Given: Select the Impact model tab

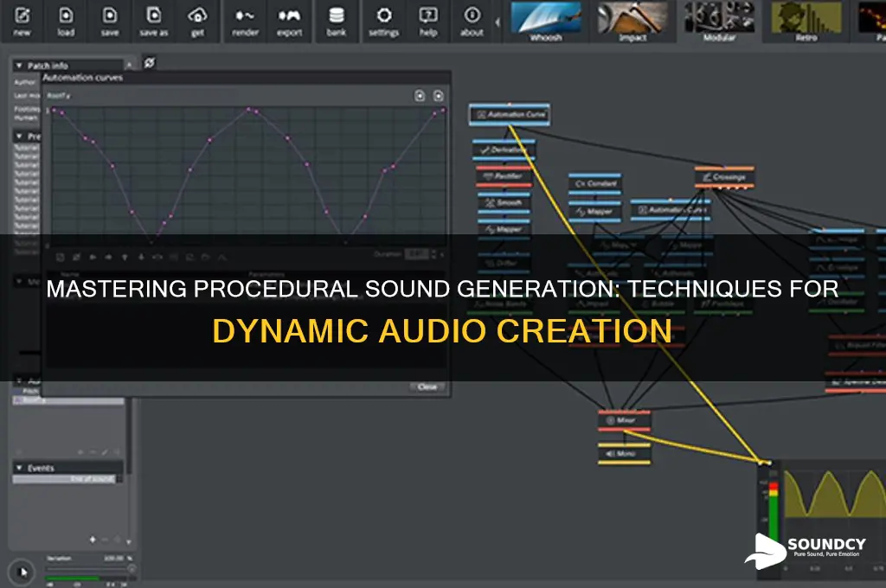Looking at the screenshot, I should (x=632, y=22).
